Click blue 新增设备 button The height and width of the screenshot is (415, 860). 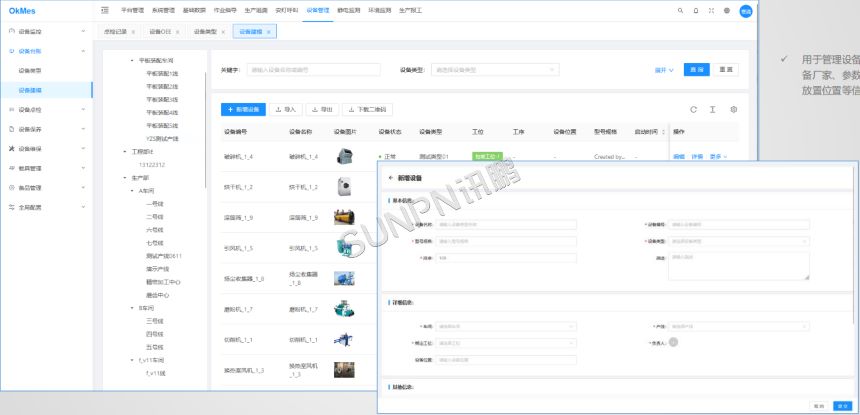tap(244, 110)
